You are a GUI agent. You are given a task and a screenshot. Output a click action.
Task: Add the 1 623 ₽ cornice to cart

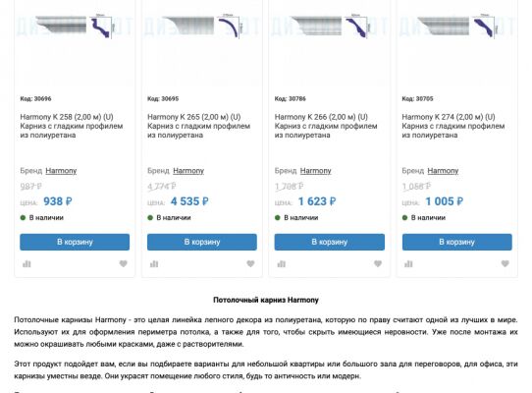click(330, 242)
